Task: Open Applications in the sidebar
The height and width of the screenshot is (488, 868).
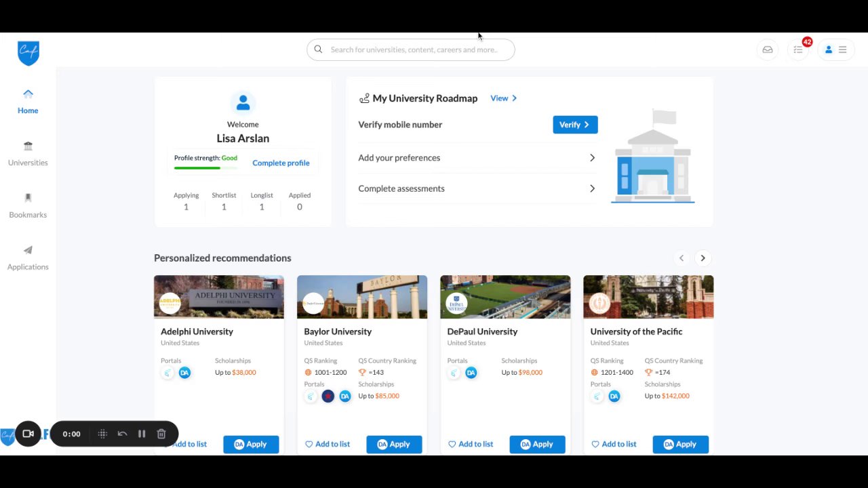Action: pos(28,258)
